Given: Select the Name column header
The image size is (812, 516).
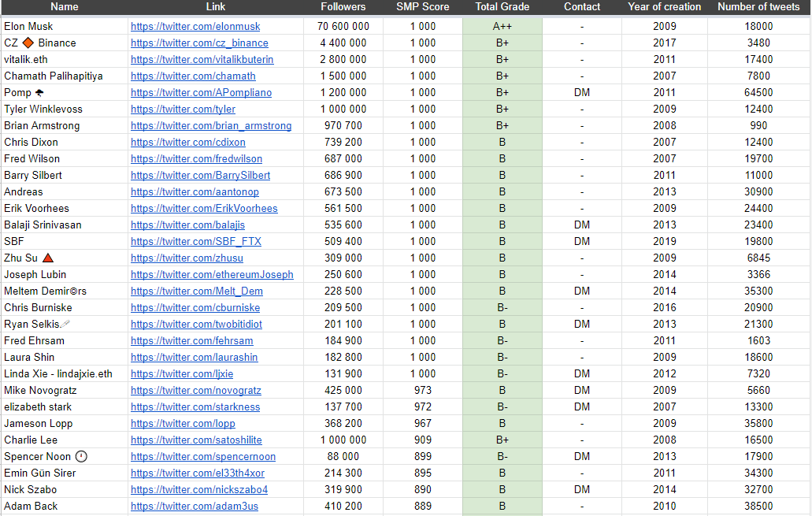Looking at the screenshot, I should [65, 7].
